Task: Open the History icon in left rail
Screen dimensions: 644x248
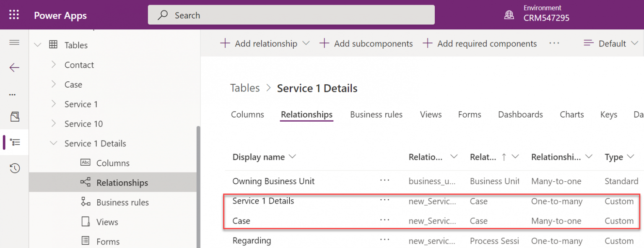Action: tap(15, 168)
